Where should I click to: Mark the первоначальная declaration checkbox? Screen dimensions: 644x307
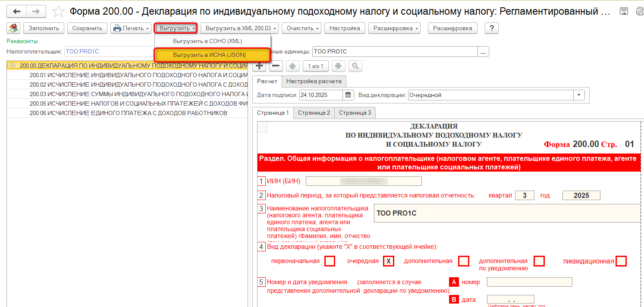tap(330, 261)
